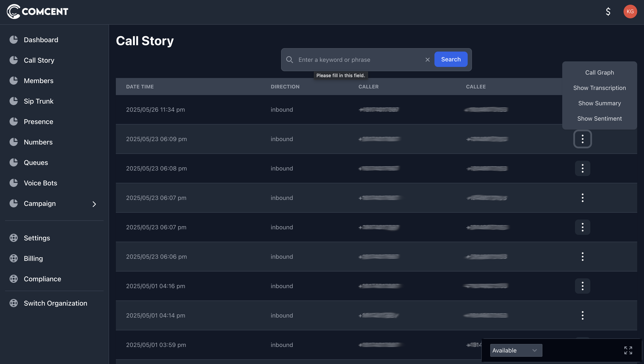The image size is (644, 364).
Task: Click the date 2025/05/01 04:16 pm
Action: click(155, 286)
